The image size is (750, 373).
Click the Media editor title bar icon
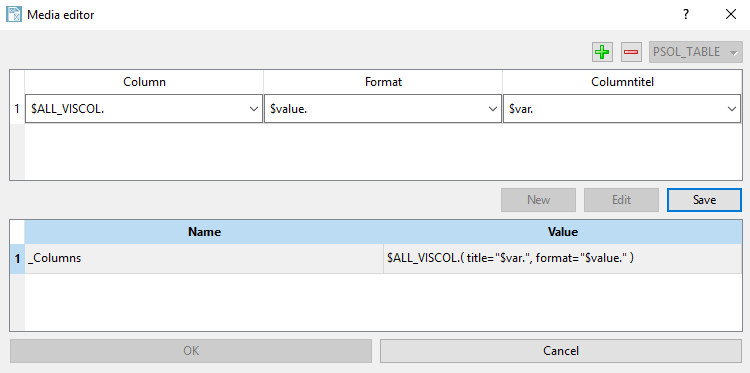(14, 14)
